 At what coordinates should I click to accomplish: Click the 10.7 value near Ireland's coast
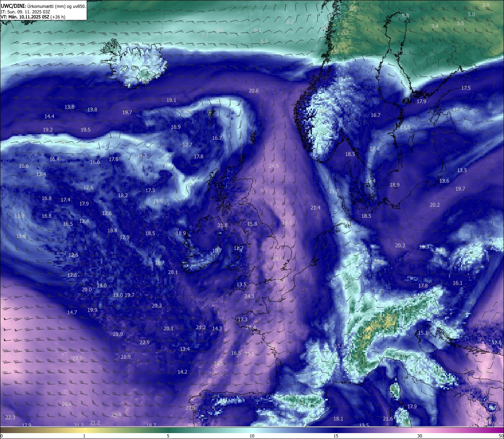217,250
